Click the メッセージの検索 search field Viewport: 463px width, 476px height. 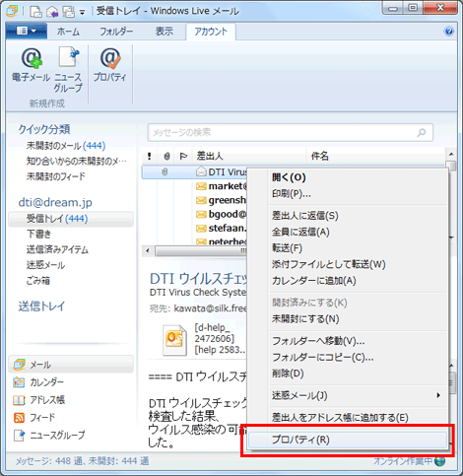[291, 132]
